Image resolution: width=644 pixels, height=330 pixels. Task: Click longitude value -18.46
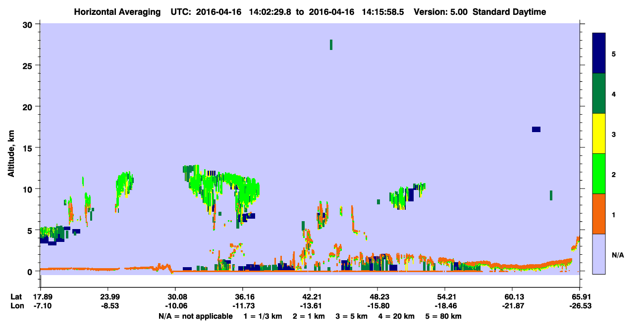445,306
